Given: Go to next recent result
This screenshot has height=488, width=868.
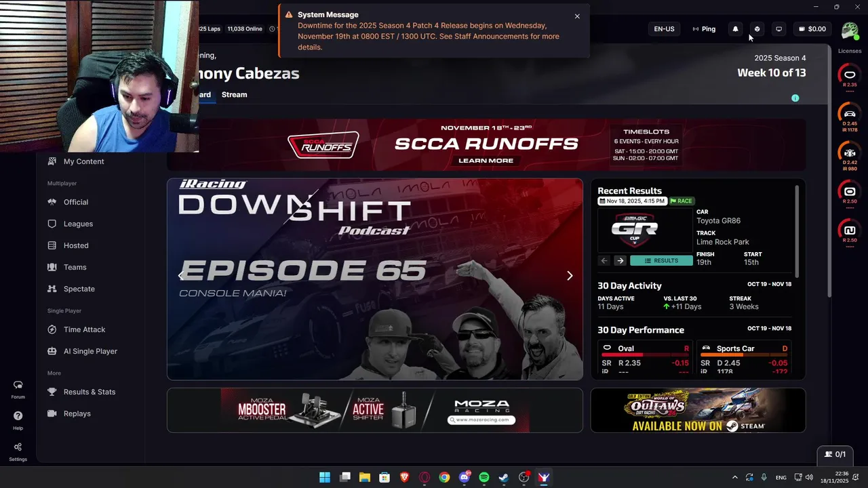Looking at the screenshot, I should pos(620,261).
